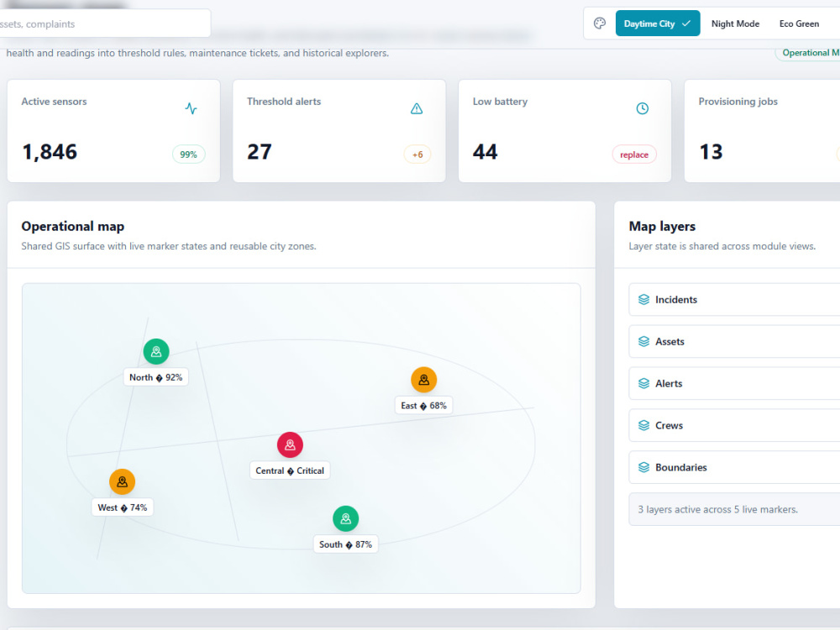The height and width of the screenshot is (630, 840).
Task: Select the West zone orange map marker
Action: (122, 481)
